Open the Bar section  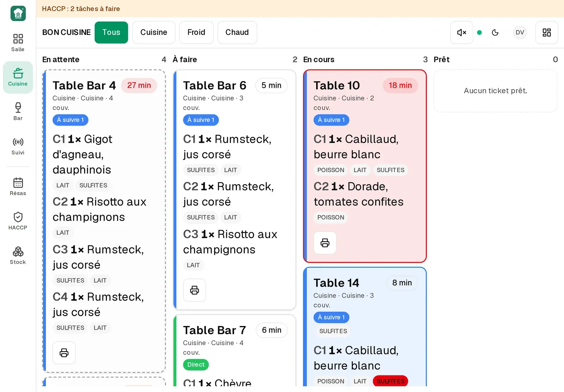(18, 112)
